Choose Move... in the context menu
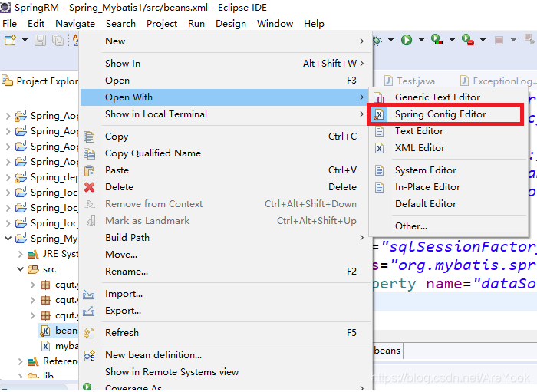The width and height of the screenshot is (537, 392). (x=226, y=255)
